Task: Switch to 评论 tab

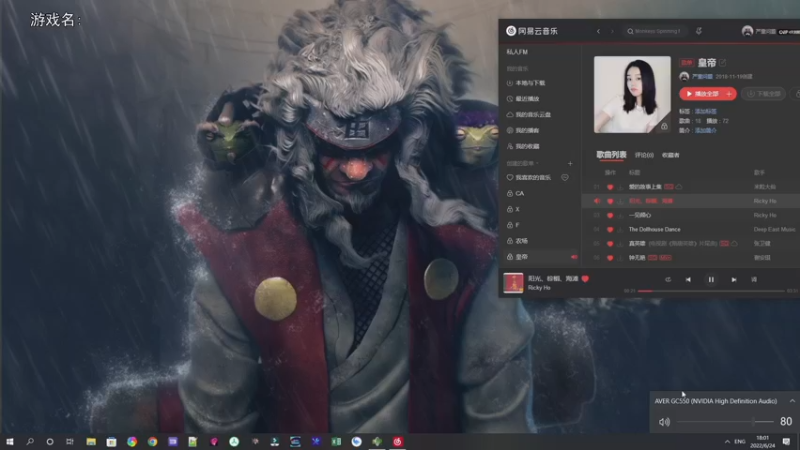Action: click(644, 155)
